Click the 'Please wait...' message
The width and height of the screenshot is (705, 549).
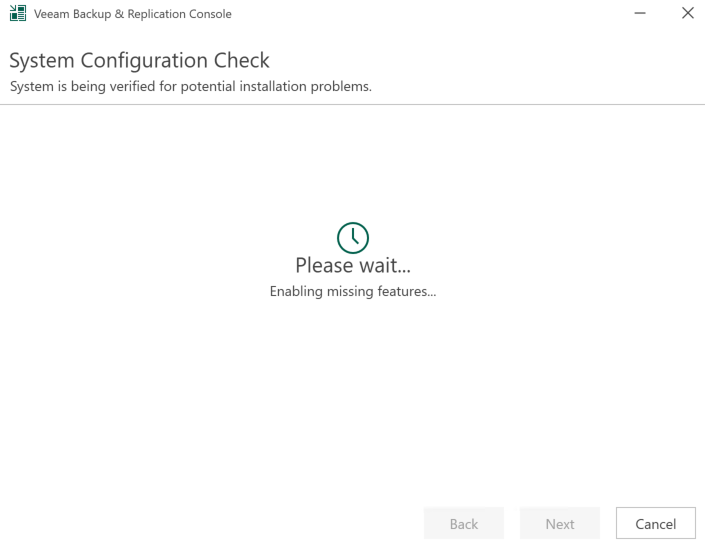[353, 265]
